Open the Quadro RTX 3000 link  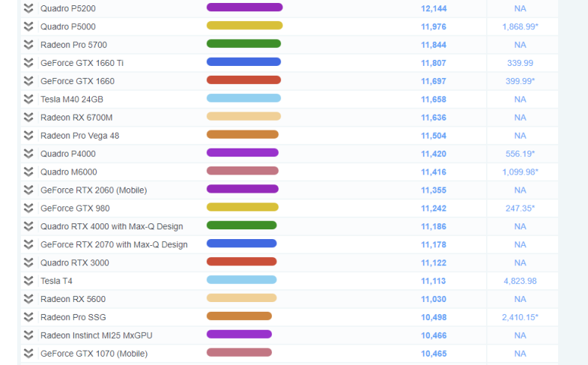75,263
